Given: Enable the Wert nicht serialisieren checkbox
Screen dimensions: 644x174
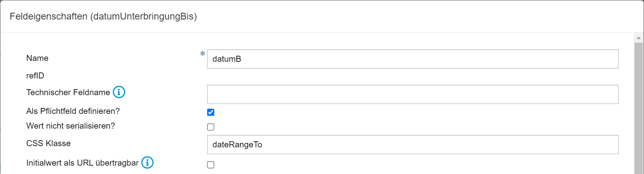Looking at the screenshot, I should [211, 127].
